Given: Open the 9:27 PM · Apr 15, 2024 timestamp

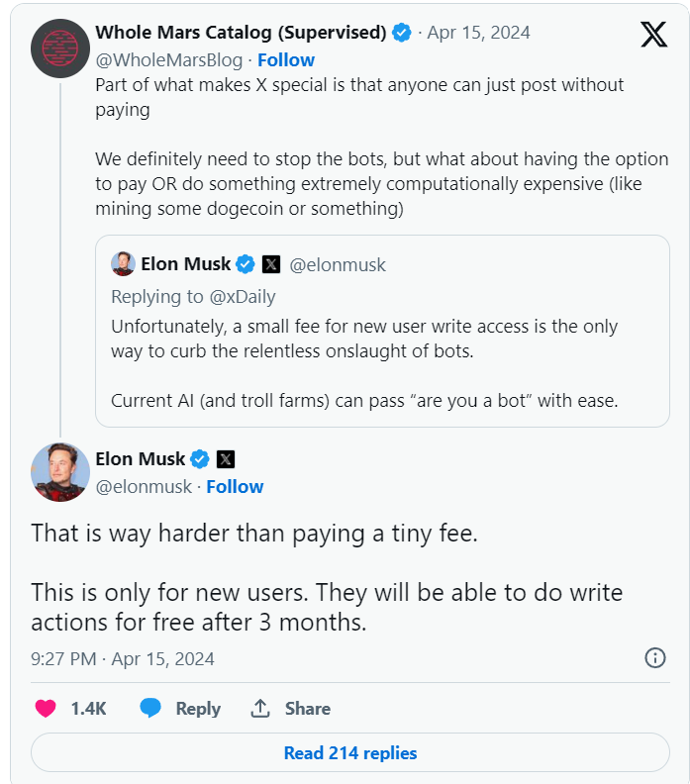Looking at the screenshot, I should click(x=123, y=659).
